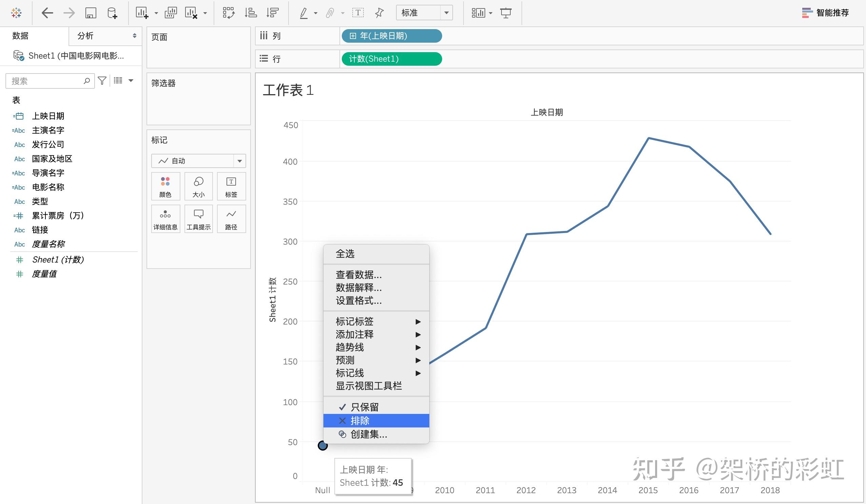The width and height of the screenshot is (866, 504).
Task: Click the undo back arrow icon
Action: coord(47,13)
